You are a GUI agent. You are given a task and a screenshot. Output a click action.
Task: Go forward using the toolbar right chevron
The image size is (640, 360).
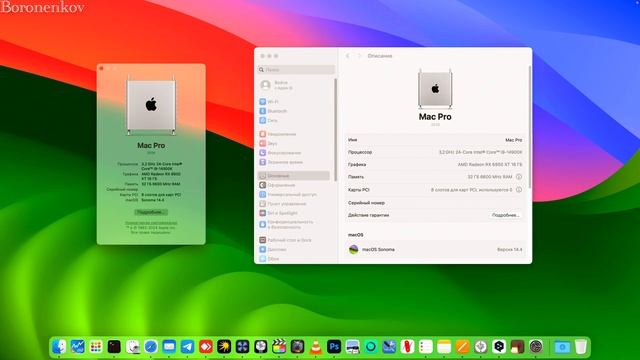(x=360, y=56)
